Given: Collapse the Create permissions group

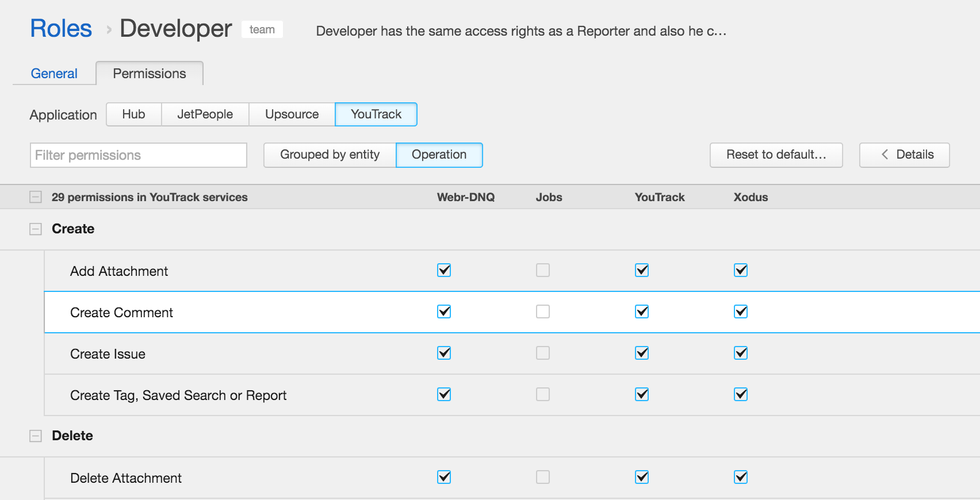Looking at the screenshot, I should (x=36, y=229).
